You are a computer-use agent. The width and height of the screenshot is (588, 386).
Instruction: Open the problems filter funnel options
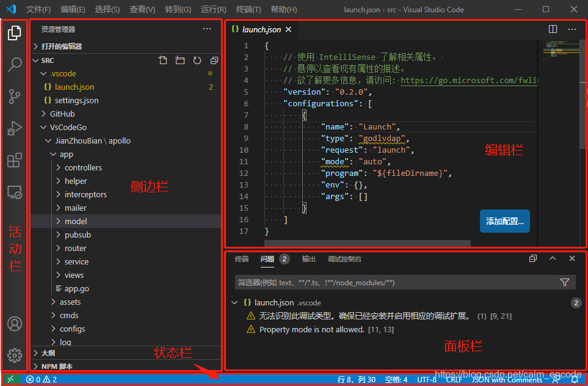pos(565,282)
